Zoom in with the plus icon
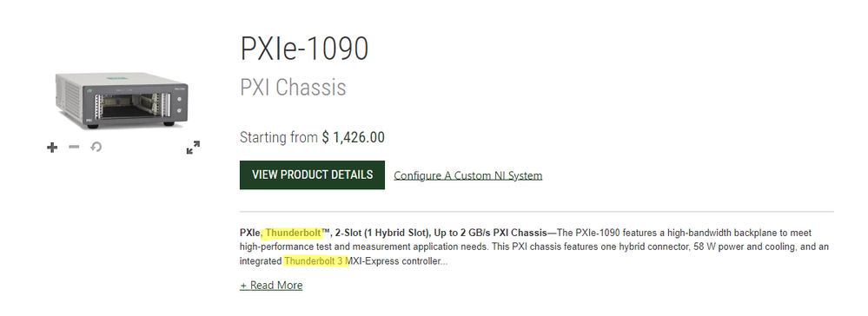The width and height of the screenshot is (868, 316). coord(52,148)
